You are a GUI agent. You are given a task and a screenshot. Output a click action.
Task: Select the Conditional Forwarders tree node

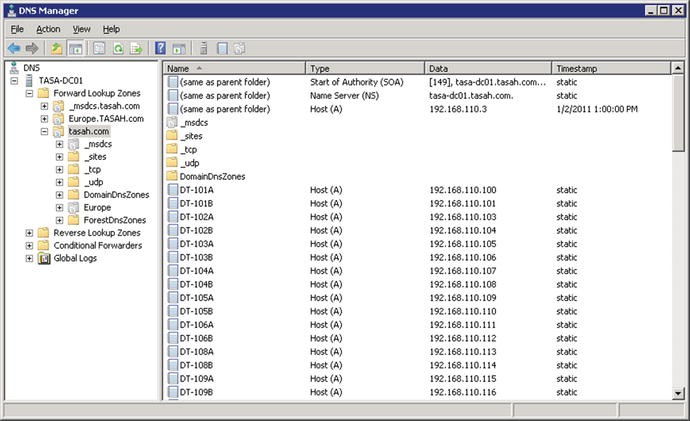point(97,245)
